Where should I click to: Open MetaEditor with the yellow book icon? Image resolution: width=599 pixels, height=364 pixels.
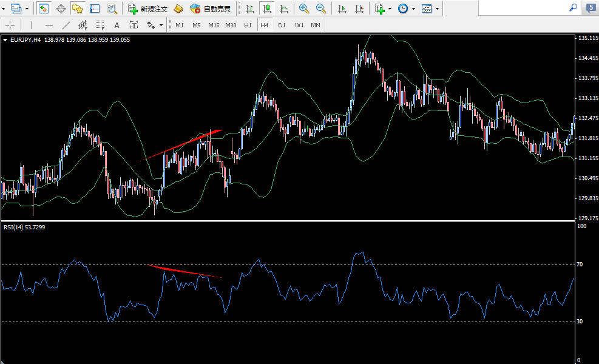tap(178, 8)
